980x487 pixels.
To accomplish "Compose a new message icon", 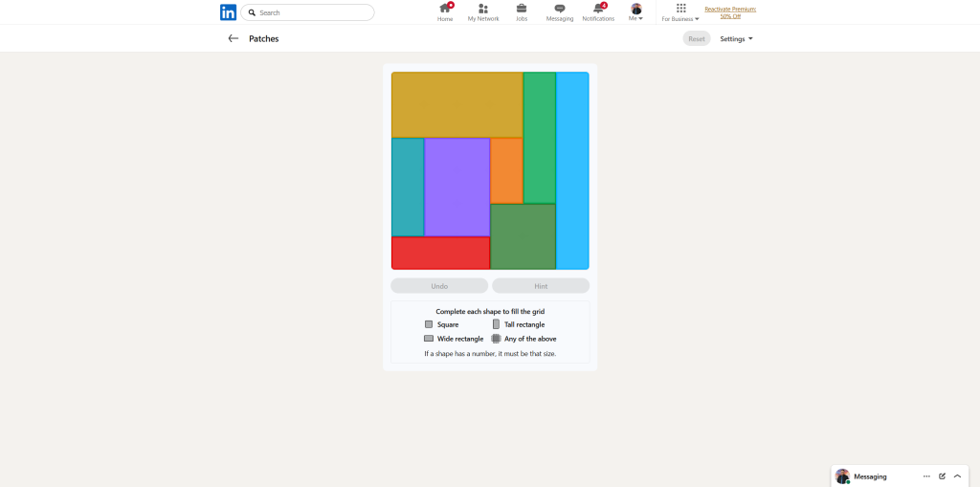I will pyautogui.click(x=942, y=476).
